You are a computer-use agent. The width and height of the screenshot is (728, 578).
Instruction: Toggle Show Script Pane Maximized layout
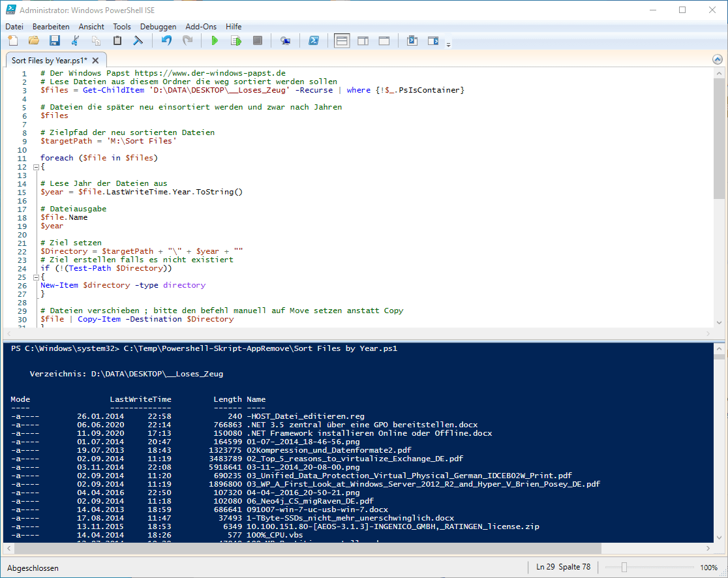[384, 41]
